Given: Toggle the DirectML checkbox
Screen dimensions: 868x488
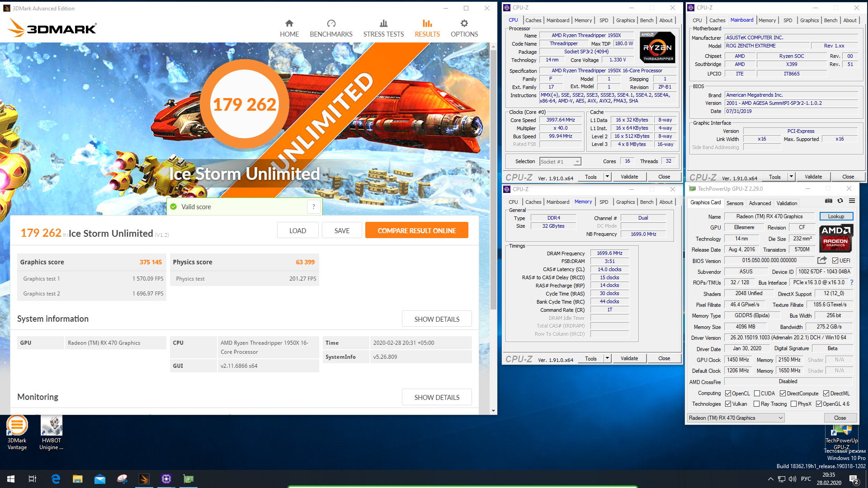Looking at the screenshot, I should point(826,394).
